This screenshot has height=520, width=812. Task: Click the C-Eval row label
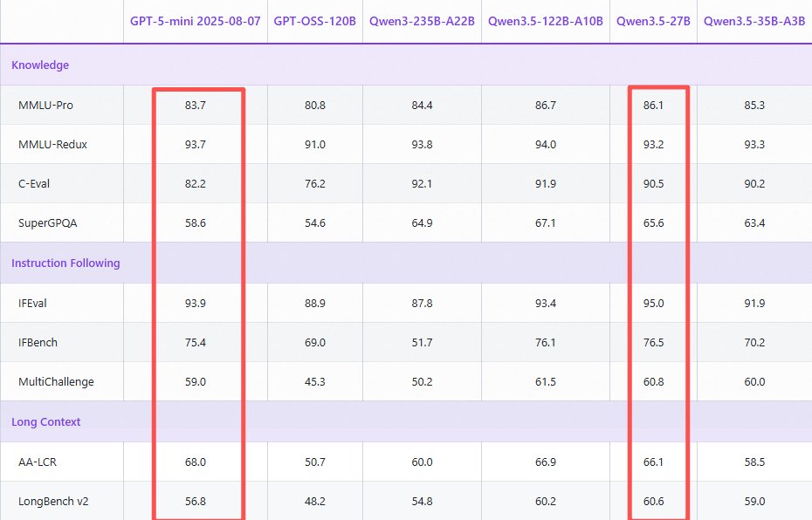tap(34, 184)
